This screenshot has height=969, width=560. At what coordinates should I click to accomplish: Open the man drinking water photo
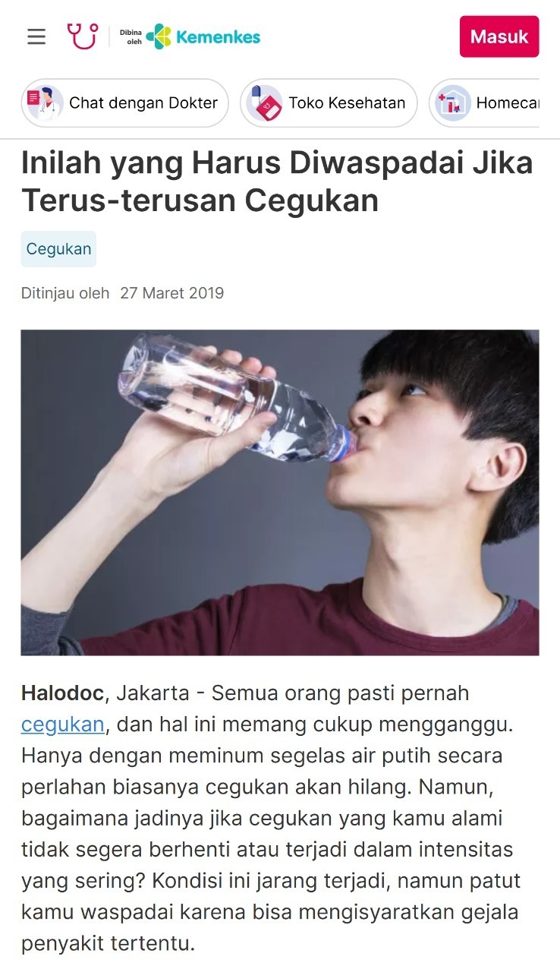(x=280, y=492)
